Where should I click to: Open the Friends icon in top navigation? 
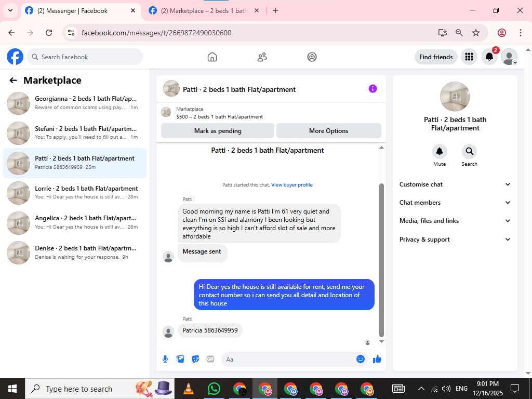tap(262, 57)
